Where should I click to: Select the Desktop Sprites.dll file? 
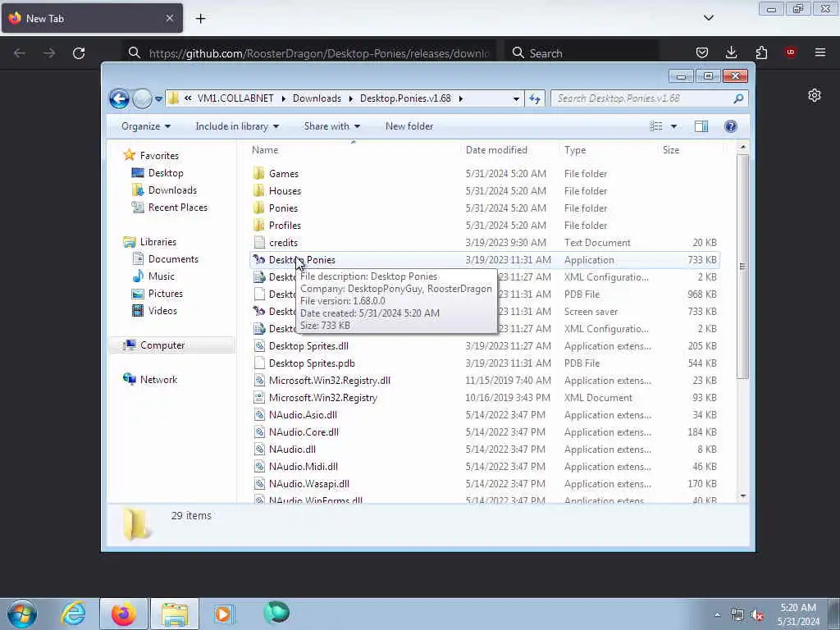click(308, 346)
